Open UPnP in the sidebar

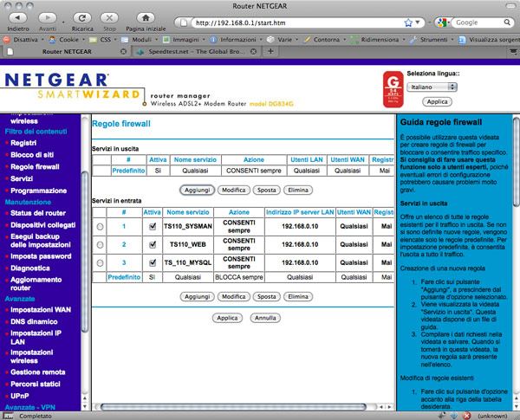[x=20, y=396]
